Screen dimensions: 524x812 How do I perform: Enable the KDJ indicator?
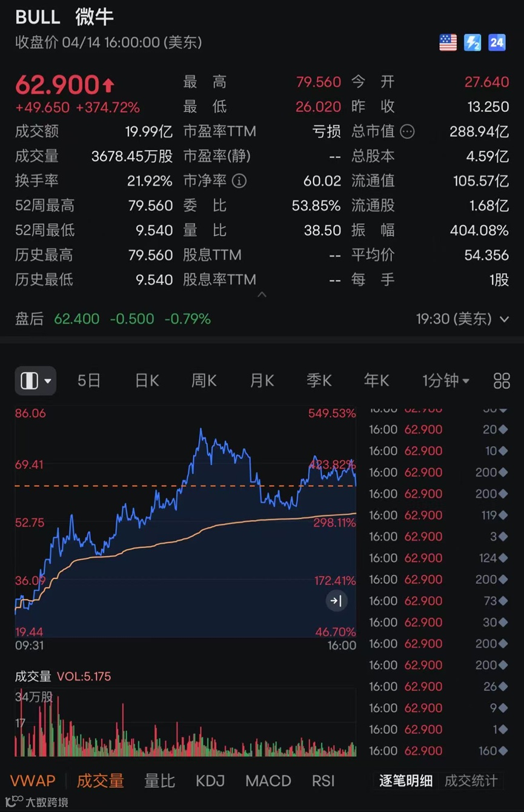pyautogui.click(x=209, y=781)
